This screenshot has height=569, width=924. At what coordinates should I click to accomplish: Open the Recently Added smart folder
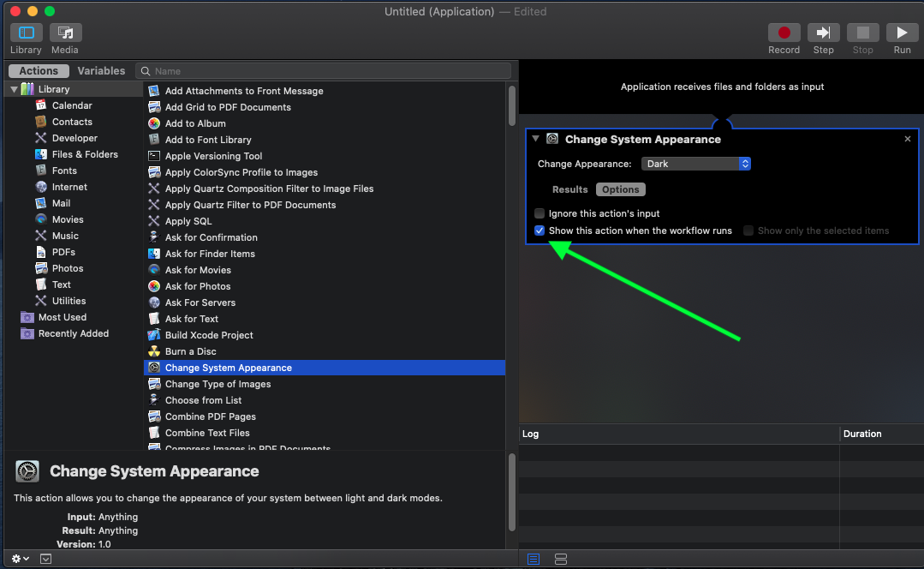pos(74,333)
